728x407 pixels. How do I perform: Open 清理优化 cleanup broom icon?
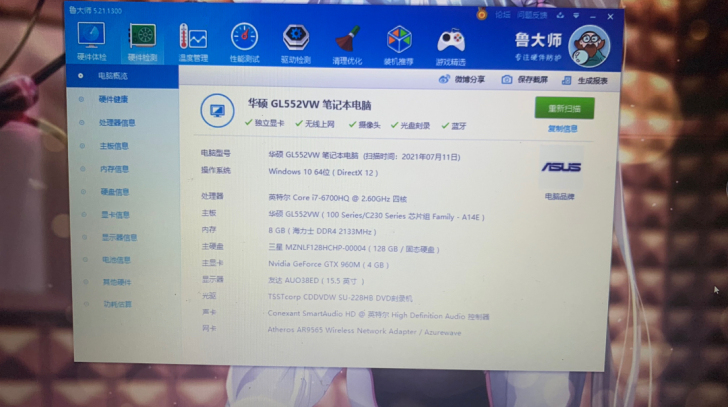click(347, 45)
